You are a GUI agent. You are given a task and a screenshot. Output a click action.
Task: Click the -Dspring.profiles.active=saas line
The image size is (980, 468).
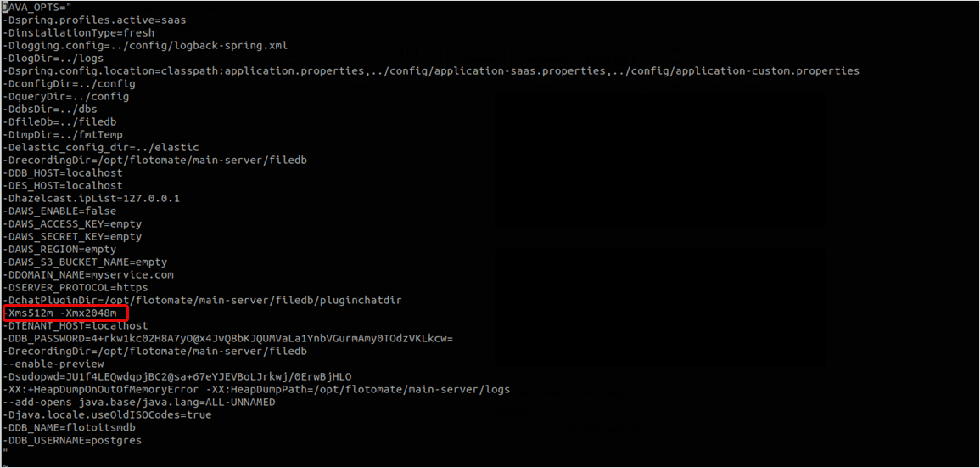point(94,20)
